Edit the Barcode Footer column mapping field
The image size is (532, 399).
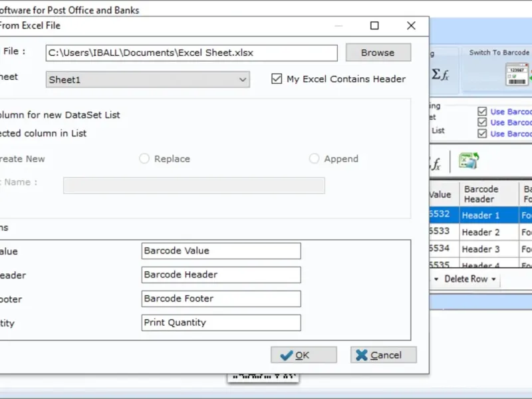click(221, 299)
